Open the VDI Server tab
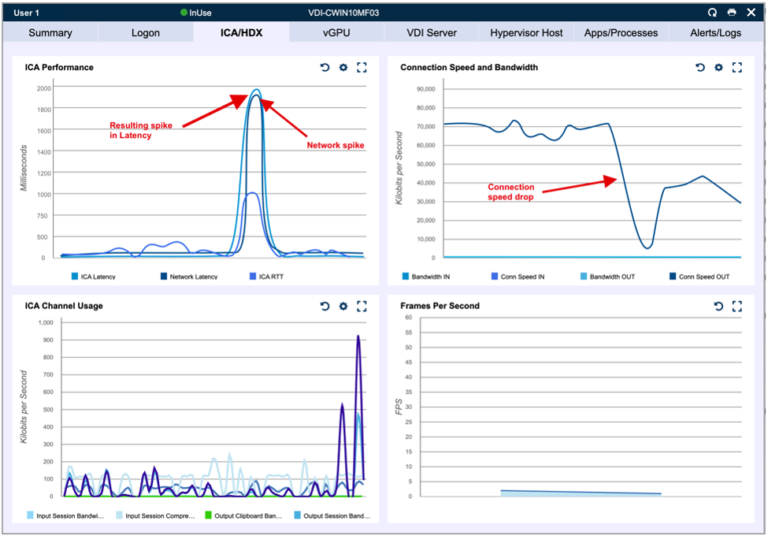 (x=432, y=33)
